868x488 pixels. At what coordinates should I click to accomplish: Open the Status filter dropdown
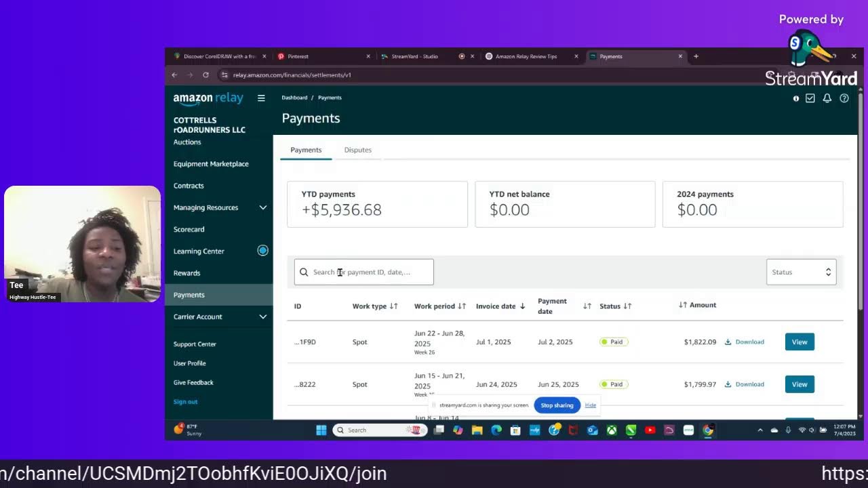pyautogui.click(x=802, y=272)
